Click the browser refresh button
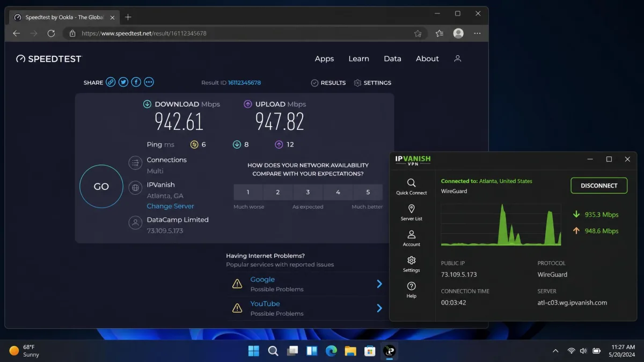The image size is (644, 362). click(51, 33)
